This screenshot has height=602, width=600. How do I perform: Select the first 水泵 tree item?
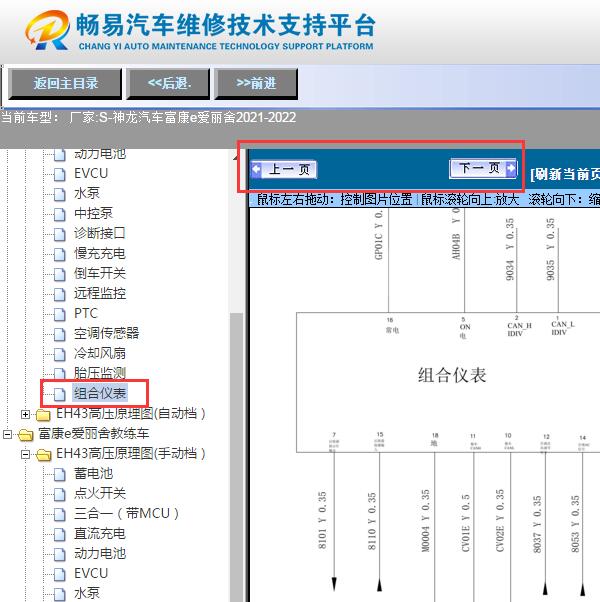[x=87, y=194]
